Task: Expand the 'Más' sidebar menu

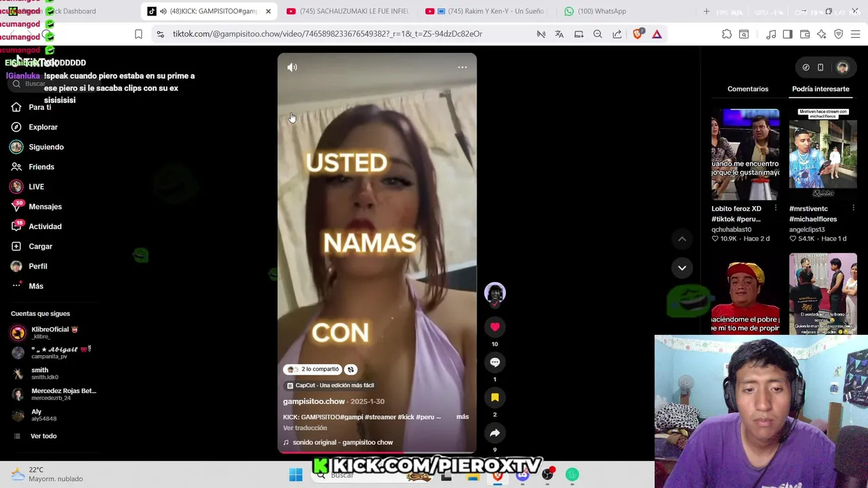Action: click(x=36, y=286)
